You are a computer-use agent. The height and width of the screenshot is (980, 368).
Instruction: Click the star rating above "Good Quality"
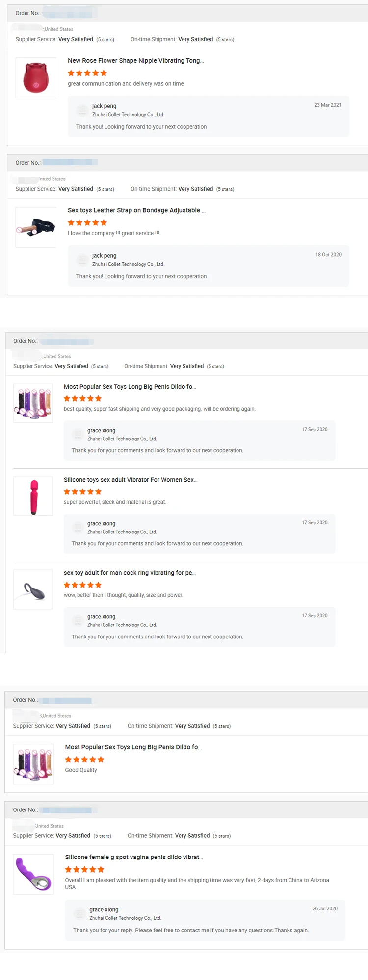[x=84, y=759]
